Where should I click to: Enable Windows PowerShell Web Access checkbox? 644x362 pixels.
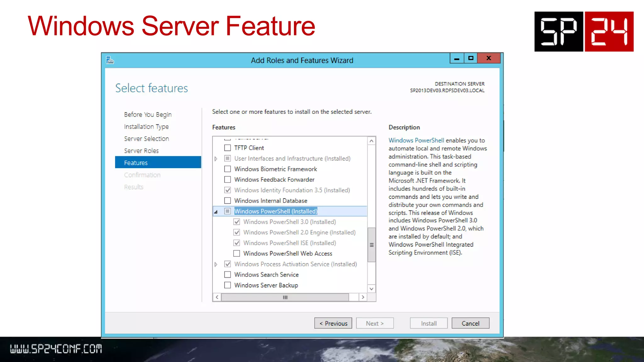click(x=236, y=253)
